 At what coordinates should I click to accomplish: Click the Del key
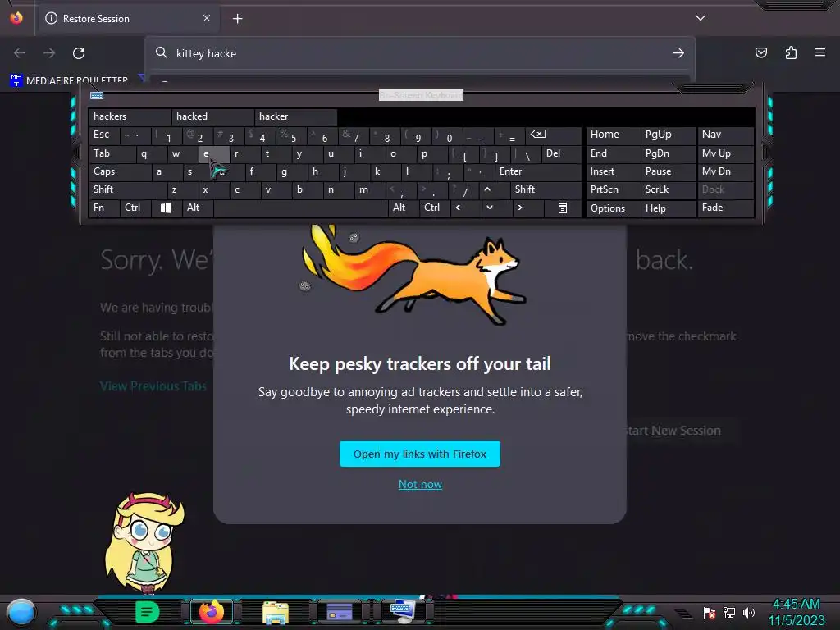tap(561, 153)
